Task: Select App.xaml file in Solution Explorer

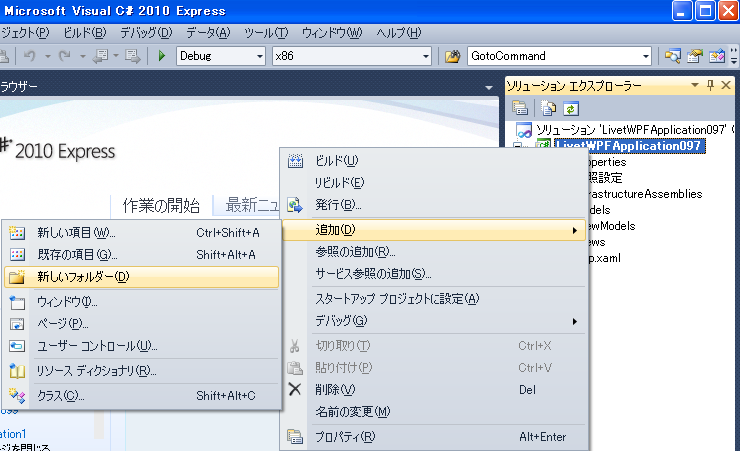Action: click(604, 258)
